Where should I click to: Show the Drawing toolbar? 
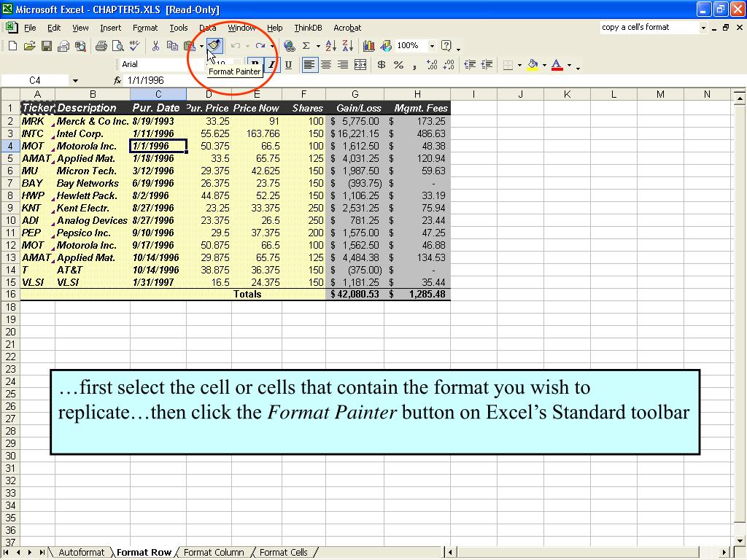pyautogui.click(x=386, y=46)
